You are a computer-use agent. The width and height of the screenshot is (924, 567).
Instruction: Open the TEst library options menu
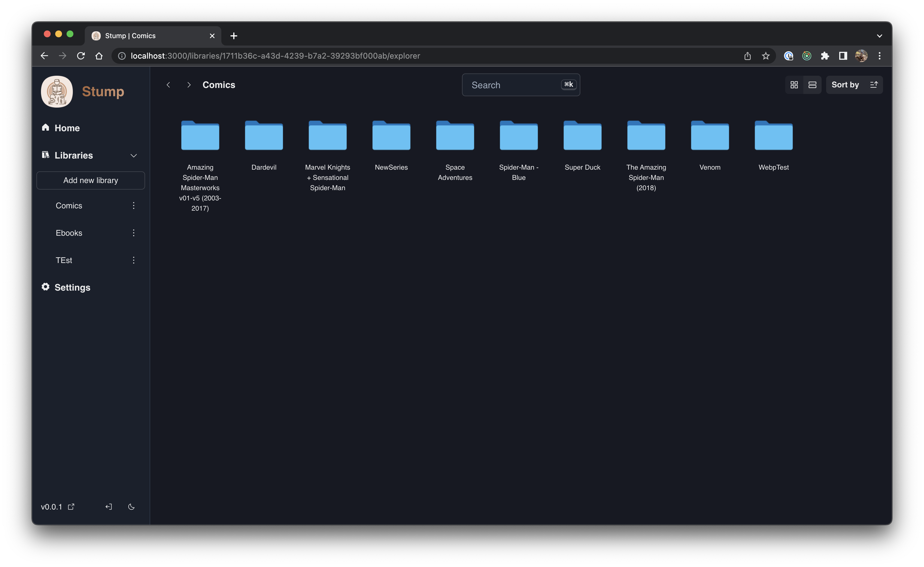[x=133, y=260]
